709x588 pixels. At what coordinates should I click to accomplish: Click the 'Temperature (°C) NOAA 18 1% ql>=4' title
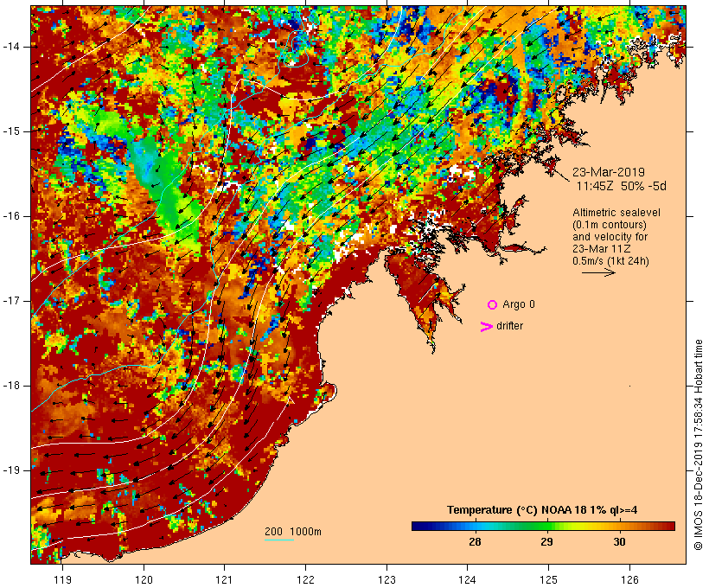pyautogui.click(x=542, y=510)
